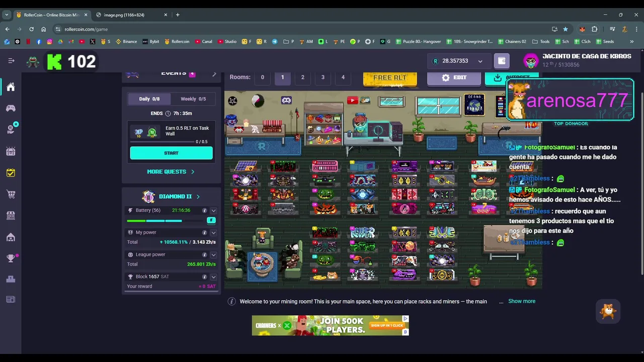Screen dimensions: 644x362
Task: Click Block 1657 info icon
Action: pos(204,277)
